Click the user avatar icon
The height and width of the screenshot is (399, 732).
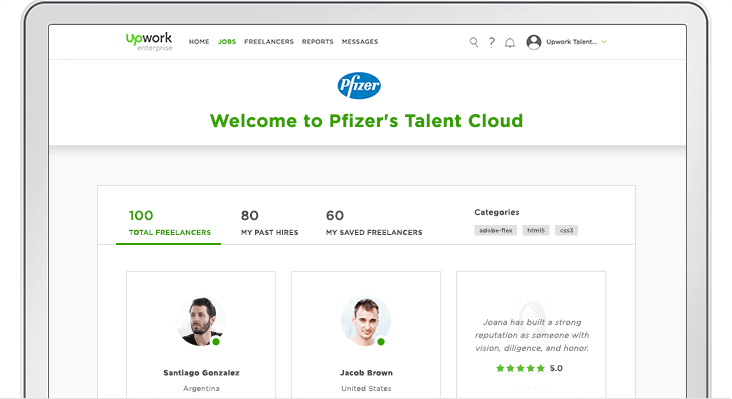(534, 42)
